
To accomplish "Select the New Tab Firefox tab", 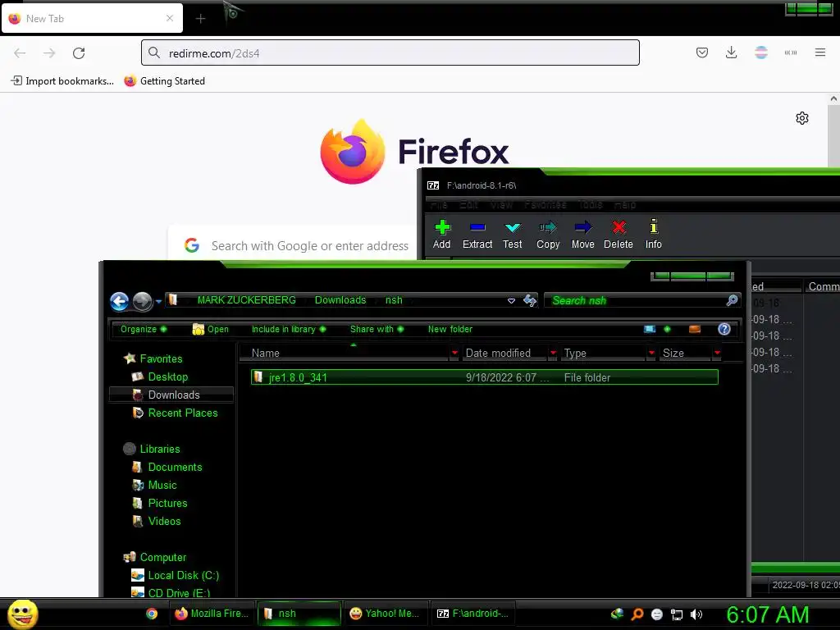I will 92,18.
